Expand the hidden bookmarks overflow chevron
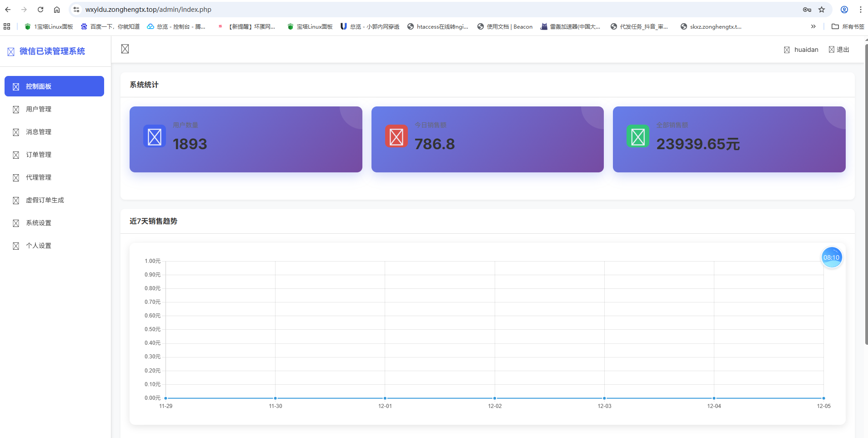Viewport: 868px width, 438px height. (813, 26)
